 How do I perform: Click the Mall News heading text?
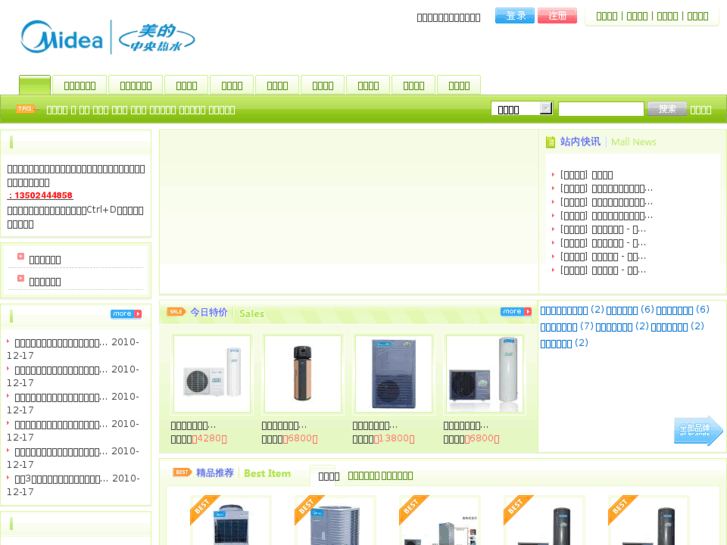pos(634,142)
